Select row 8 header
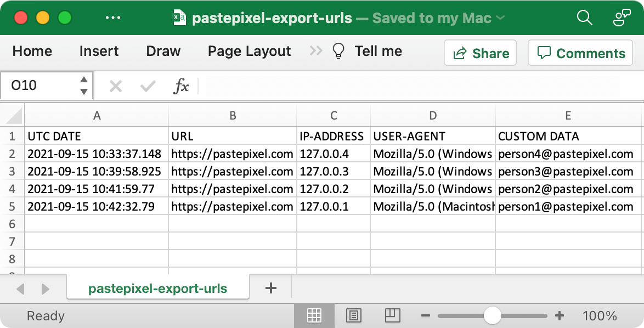The height and width of the screenshot is (328, 644). point(12,259)
